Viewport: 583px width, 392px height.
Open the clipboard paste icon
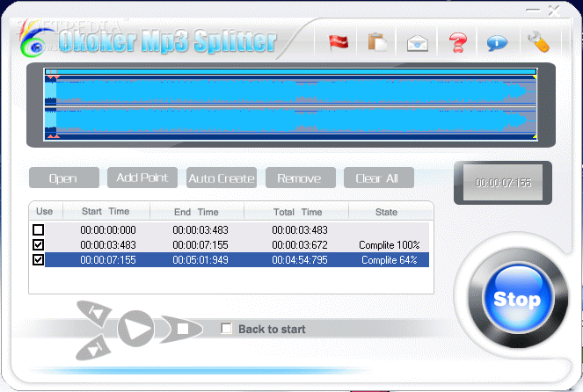(377, 41)
